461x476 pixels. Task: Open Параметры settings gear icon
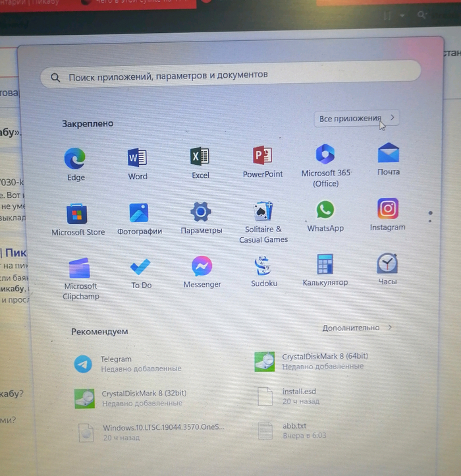(x=201, y=212)
